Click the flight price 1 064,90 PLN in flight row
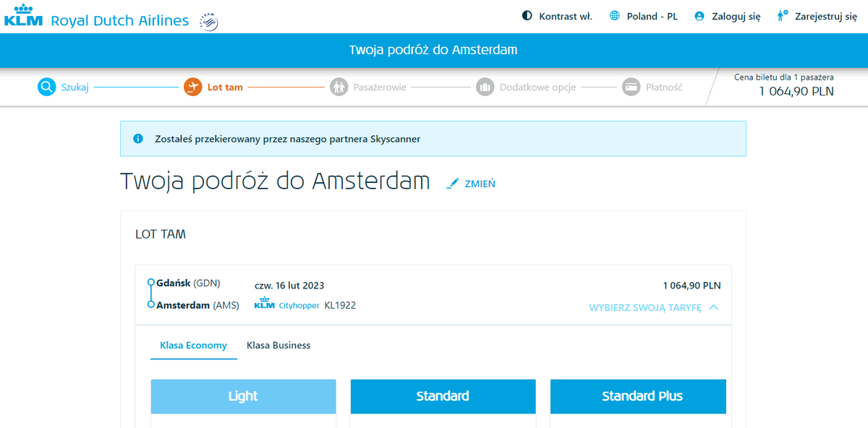Image resolution: width=868 pixels, height=428 pixels. point(692,286)
